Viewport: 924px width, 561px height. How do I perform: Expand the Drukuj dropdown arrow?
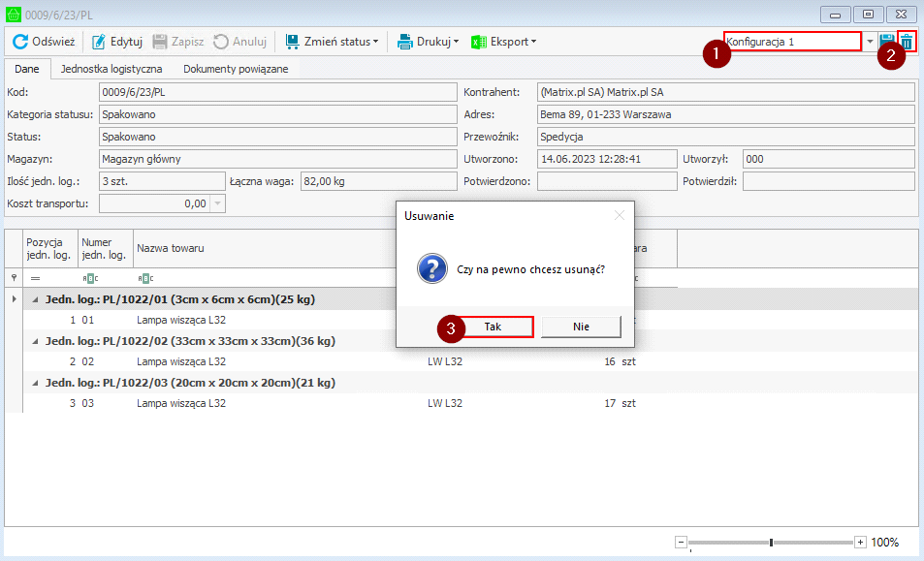click(x=456, y=42)
